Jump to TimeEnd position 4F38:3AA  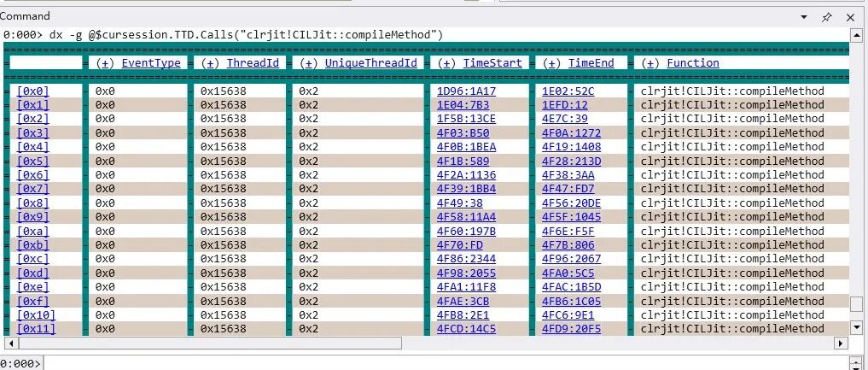point(568,175)
